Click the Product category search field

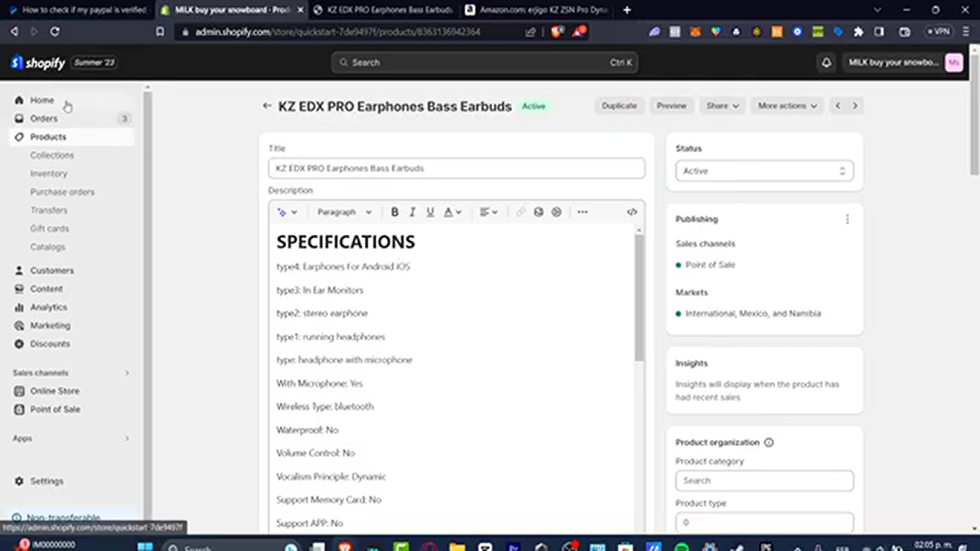[764, 481]
